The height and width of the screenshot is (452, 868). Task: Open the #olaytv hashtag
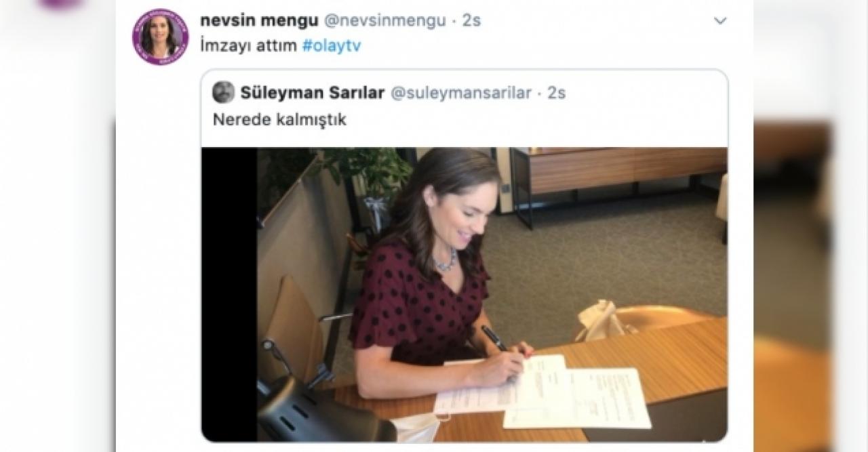point(332,47)
